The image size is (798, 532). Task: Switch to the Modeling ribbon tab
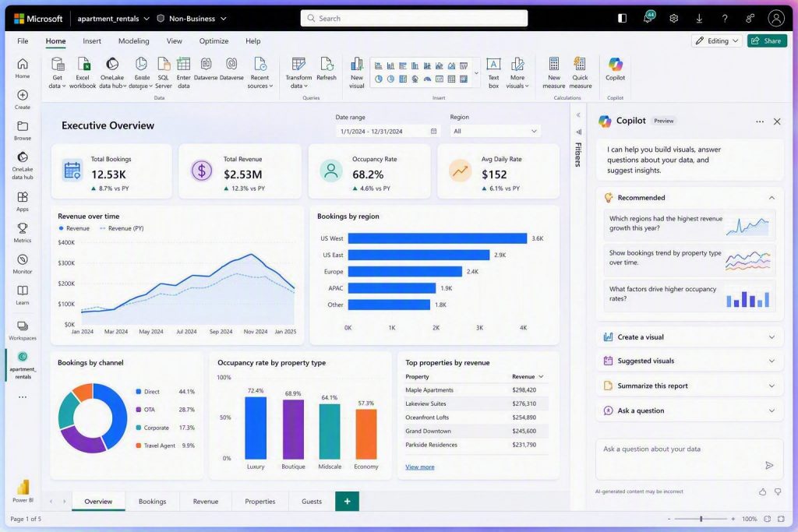coord(134,41)
